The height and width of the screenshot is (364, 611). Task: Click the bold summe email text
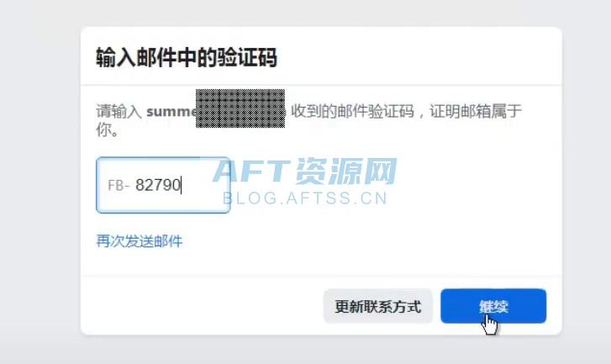coord(171,111)
